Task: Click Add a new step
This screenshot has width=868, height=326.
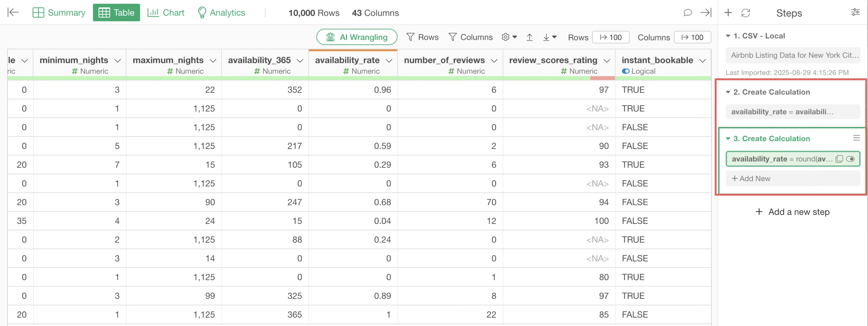Action: point(793,212)
